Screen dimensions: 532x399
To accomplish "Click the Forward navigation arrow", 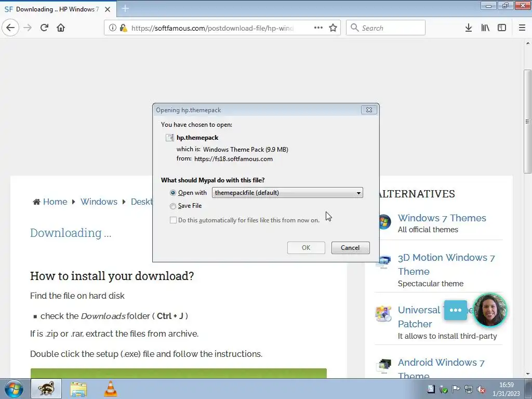I will point(28,28).
